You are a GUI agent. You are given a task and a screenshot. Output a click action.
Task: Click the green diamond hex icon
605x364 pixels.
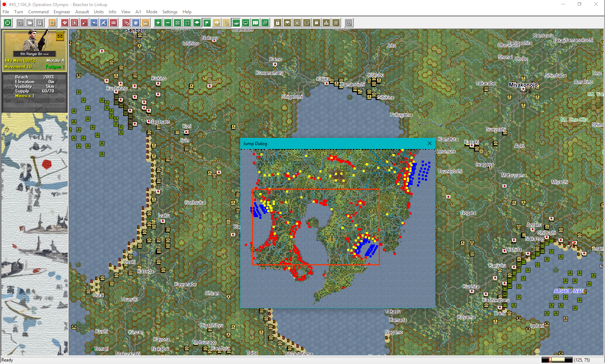click(197, 23)
